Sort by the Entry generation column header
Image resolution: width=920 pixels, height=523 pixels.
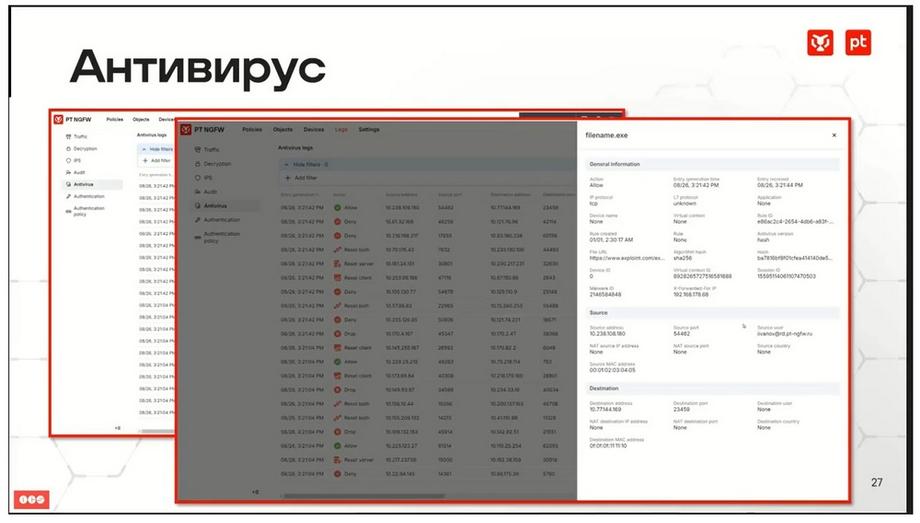pos(300,194)
